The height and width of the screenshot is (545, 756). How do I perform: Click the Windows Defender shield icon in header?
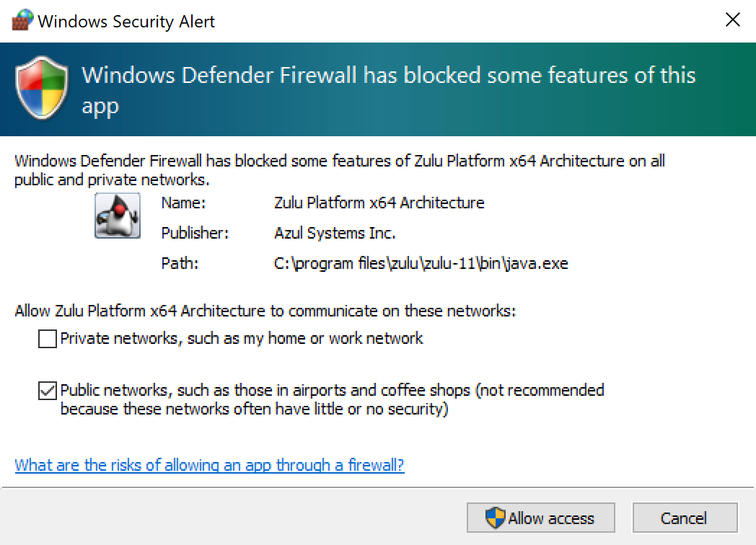point(41,89)
